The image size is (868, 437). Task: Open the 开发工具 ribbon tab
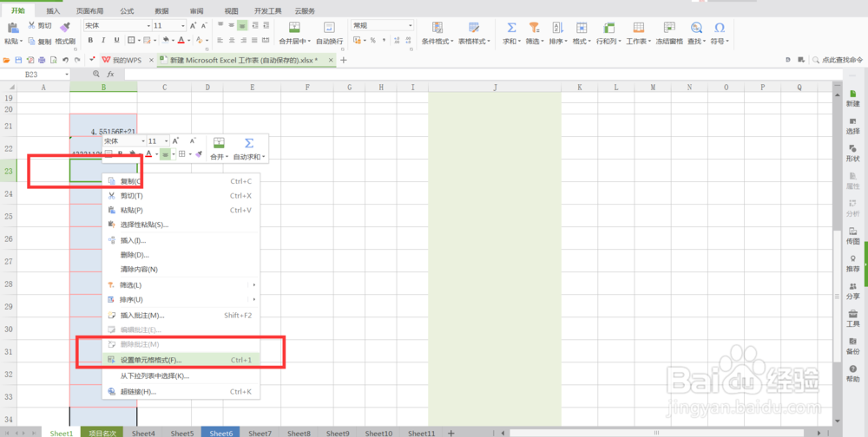(268, 11)
